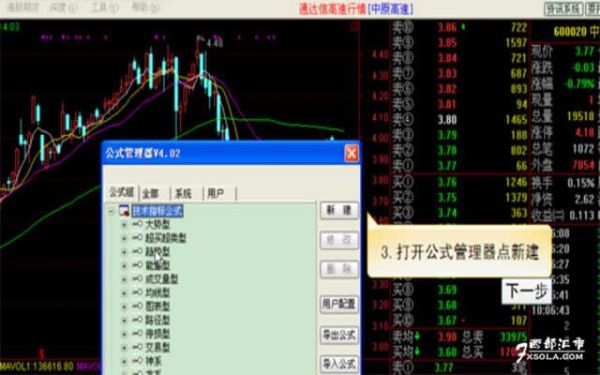Viewport: 600px width, 375px height.
Task: Collapse the 技术指标公式 root node
Action: click(x=111, y=211)
